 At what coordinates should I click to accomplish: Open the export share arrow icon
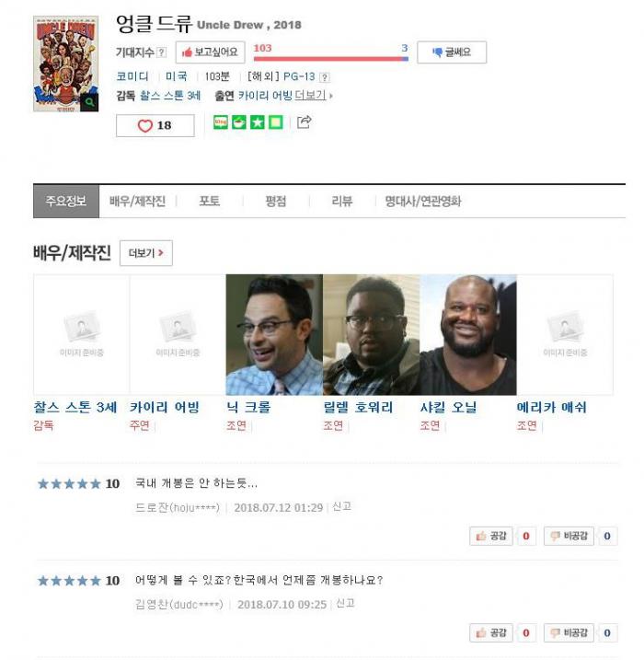305,122
